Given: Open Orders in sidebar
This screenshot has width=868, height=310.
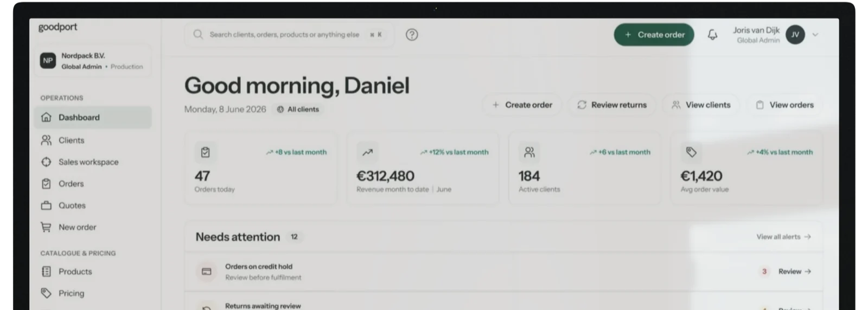Looking at the screenshot, I should point(93,184).
